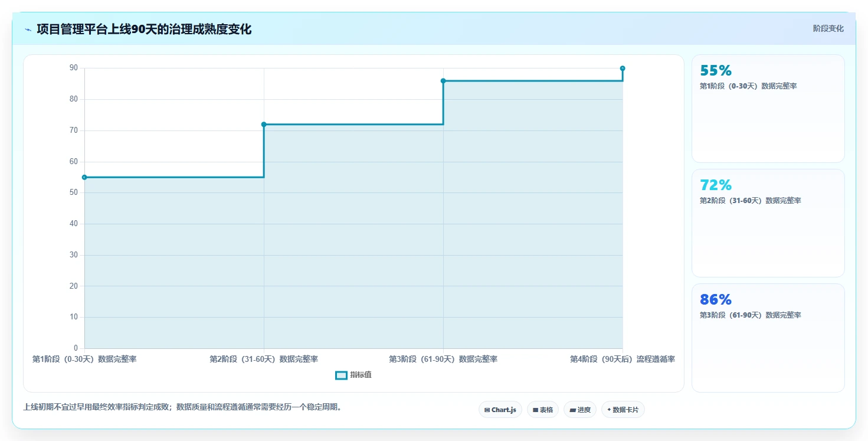868x441 pixels.
Task: Click the y-axis tick label 70
Action: pos(74,130)
